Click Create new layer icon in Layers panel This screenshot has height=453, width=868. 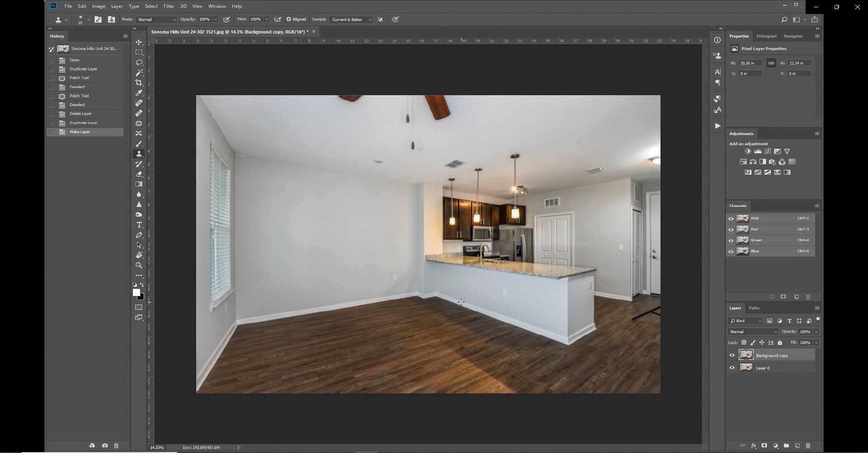coord(797,446)
